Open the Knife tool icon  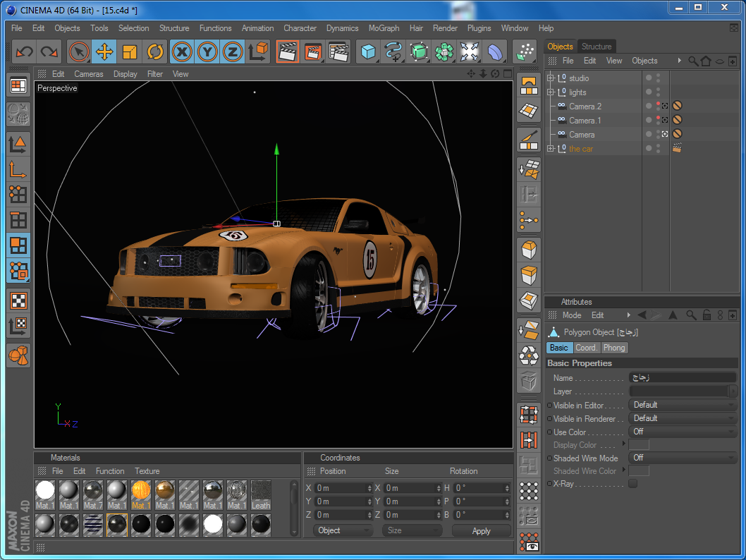click(529, 140)
